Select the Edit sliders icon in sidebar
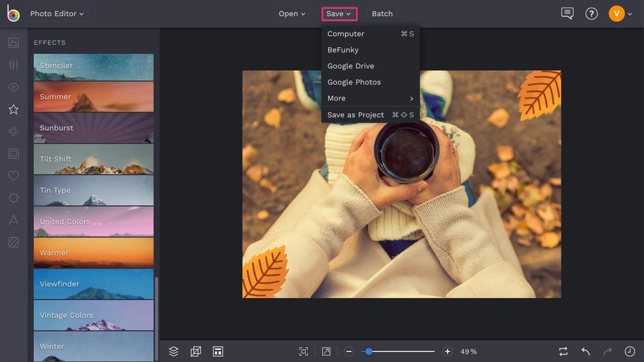Viewport: 644px width, 362px height. point(13,65)
